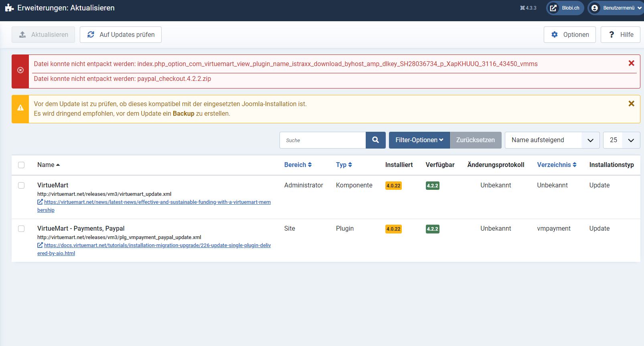Open Blobi.ch site preview link

click(x=565, y=8)
